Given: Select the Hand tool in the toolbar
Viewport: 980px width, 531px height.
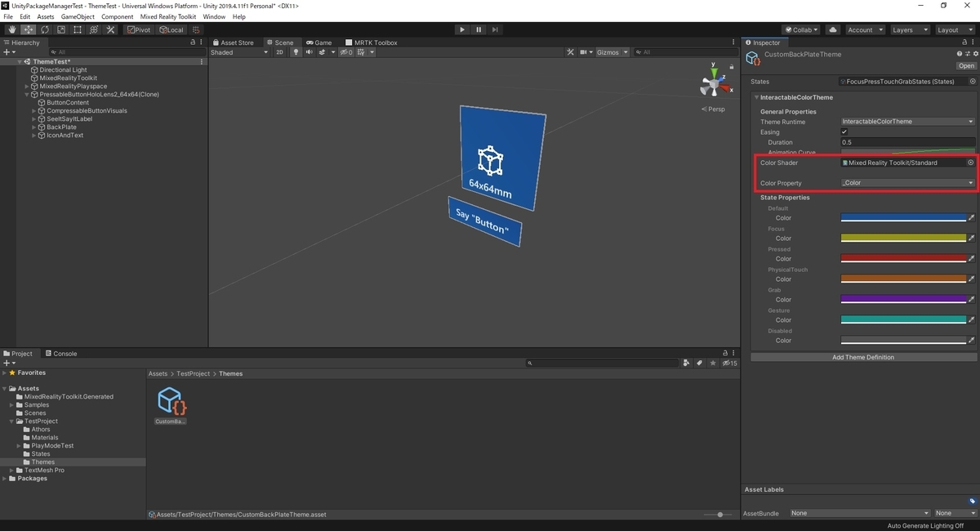Looking at the screenshot, I should [12, 30].
